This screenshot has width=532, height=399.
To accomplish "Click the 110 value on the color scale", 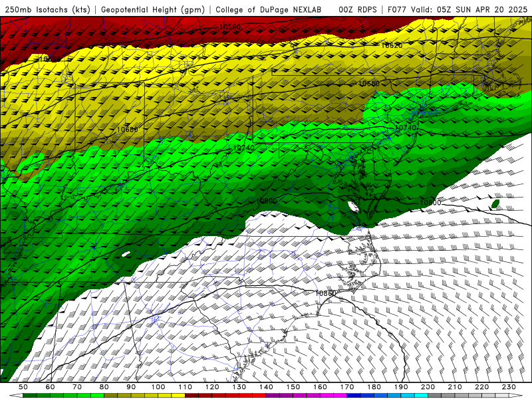I will [185, 387].
